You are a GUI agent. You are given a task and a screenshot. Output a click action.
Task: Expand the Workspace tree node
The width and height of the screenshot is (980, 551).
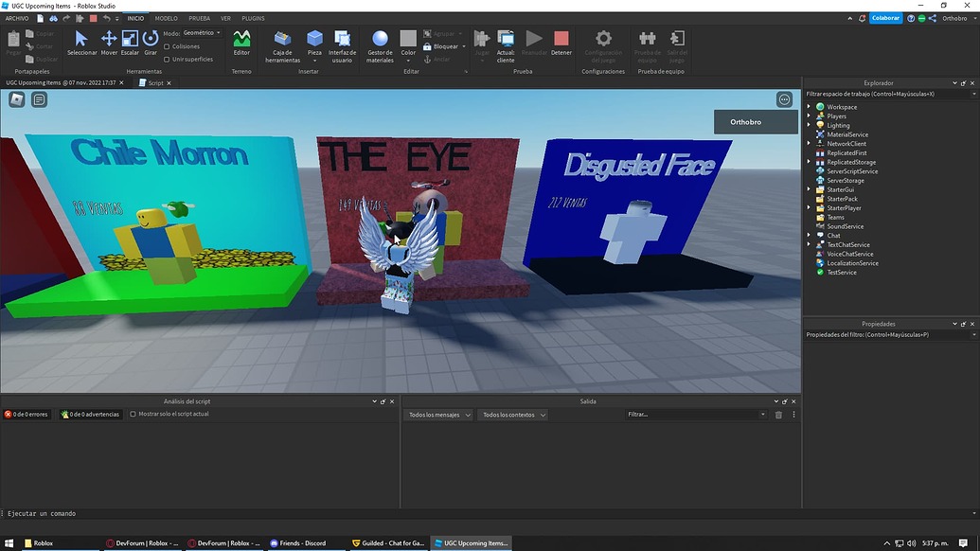(x=809, y=107)
